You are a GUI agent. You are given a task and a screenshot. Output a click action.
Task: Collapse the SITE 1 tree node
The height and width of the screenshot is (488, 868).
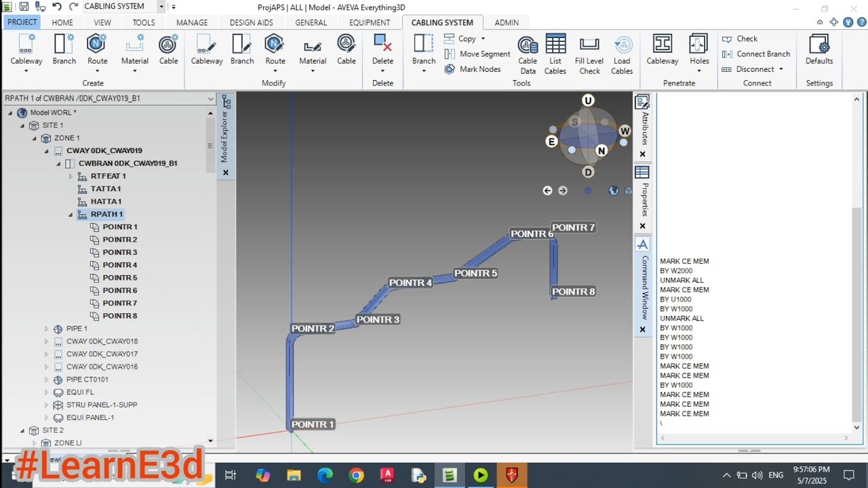coord(22,125)
